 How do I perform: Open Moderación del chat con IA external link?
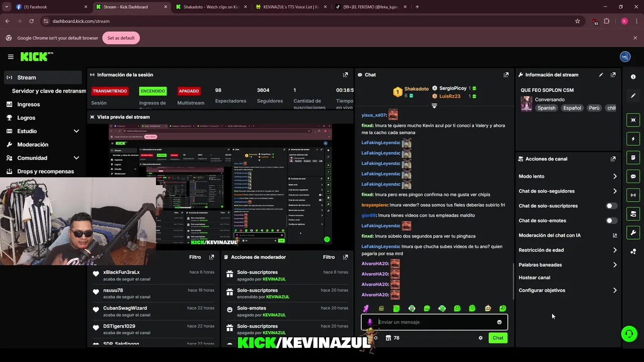615,235
